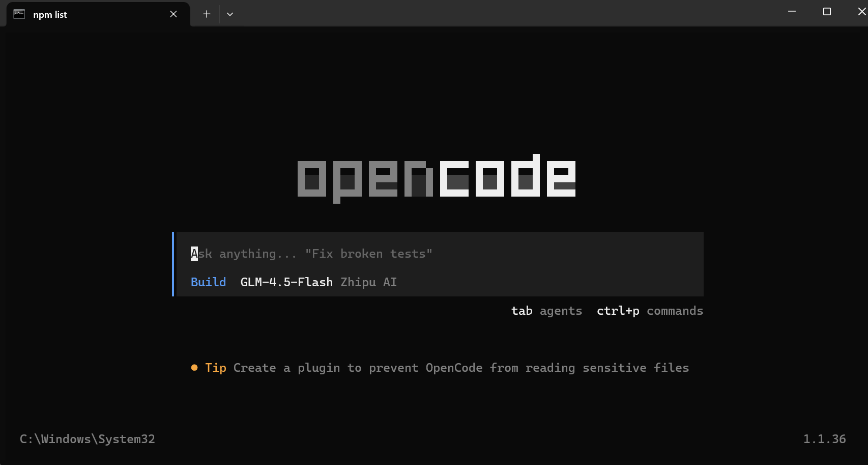Open a new terminal tab with the plus icon
The width and height of the screenshot is (868, 465).
(x=207, y=14)
